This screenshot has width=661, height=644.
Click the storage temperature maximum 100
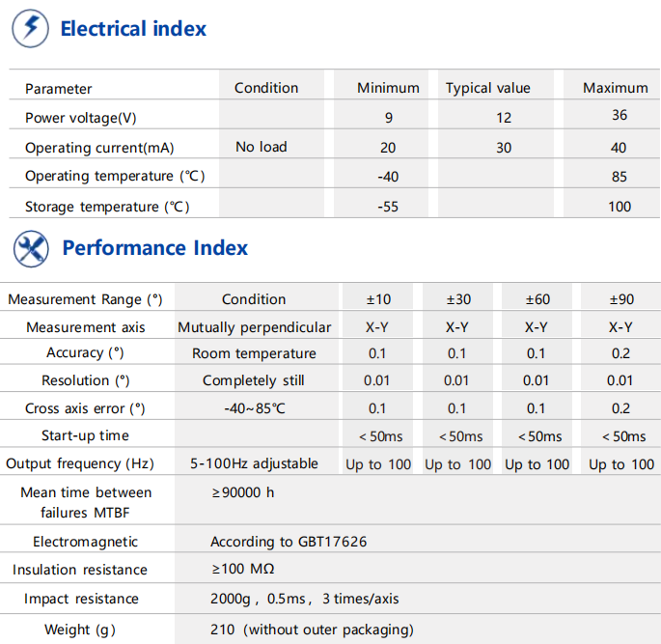coord(620,207)
